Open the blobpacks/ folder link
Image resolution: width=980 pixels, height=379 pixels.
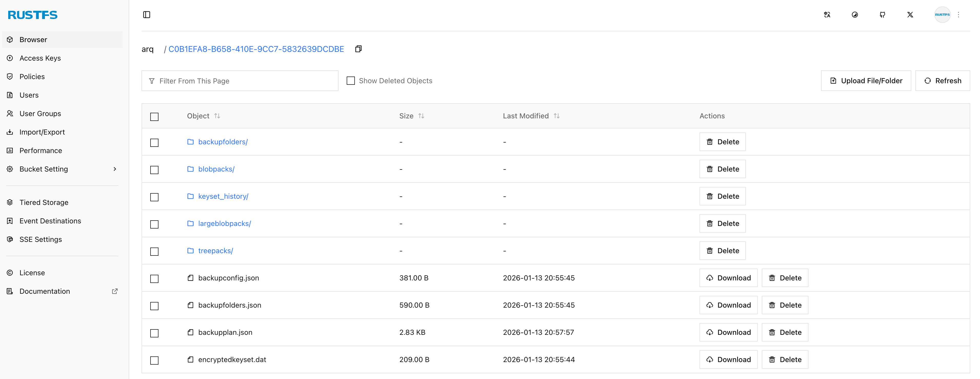[216, 169]
